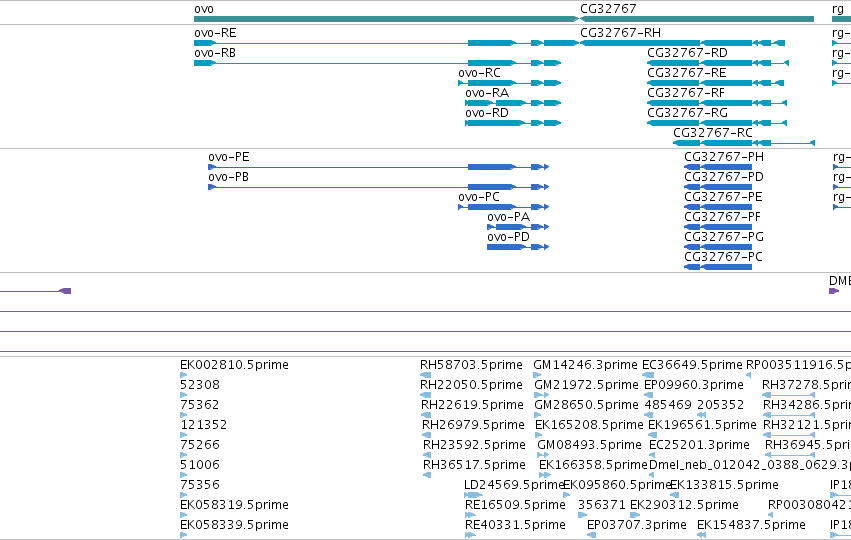Open the 121352 feature label
Image resolution: width=851 pixels, height=540 pixels.
coord(204,425)
